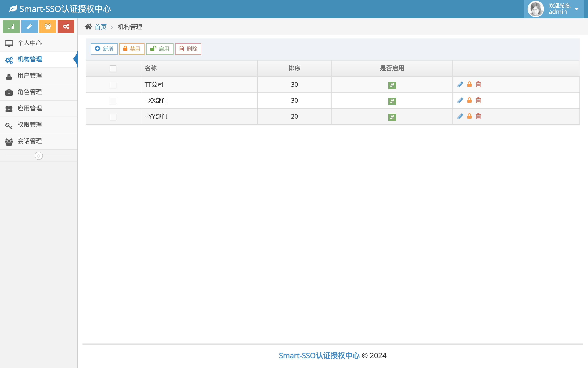
Task: Click the Smart-SSO认证授权中心 header title
Action: (x=65, y=9)
